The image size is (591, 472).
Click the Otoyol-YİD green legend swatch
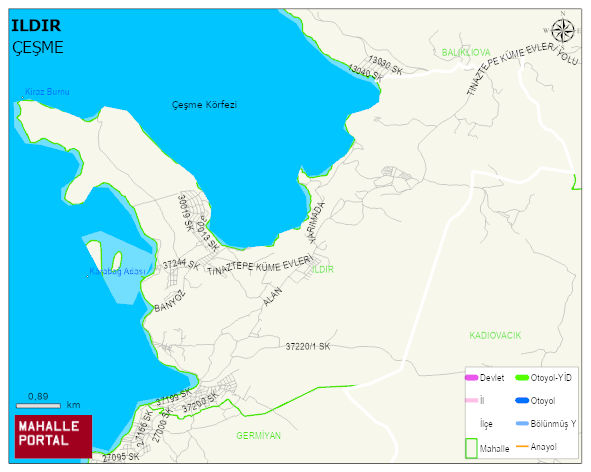(x=522, y=378)
